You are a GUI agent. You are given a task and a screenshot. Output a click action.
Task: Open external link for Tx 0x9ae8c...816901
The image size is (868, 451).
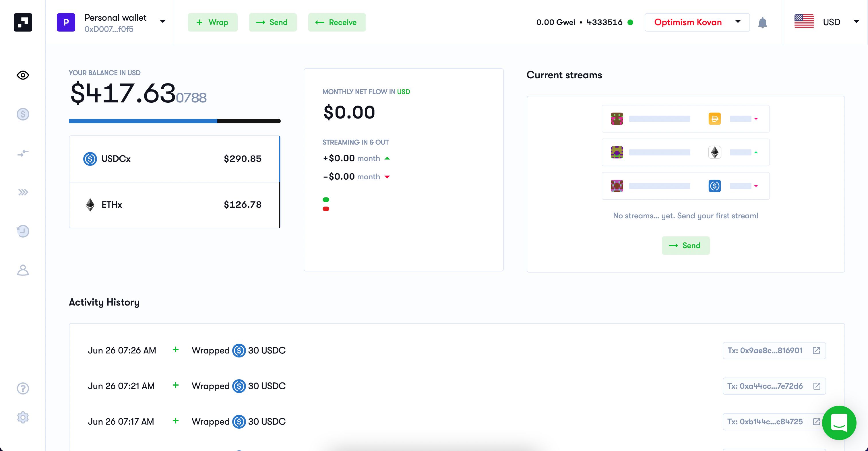coord(816,351)
